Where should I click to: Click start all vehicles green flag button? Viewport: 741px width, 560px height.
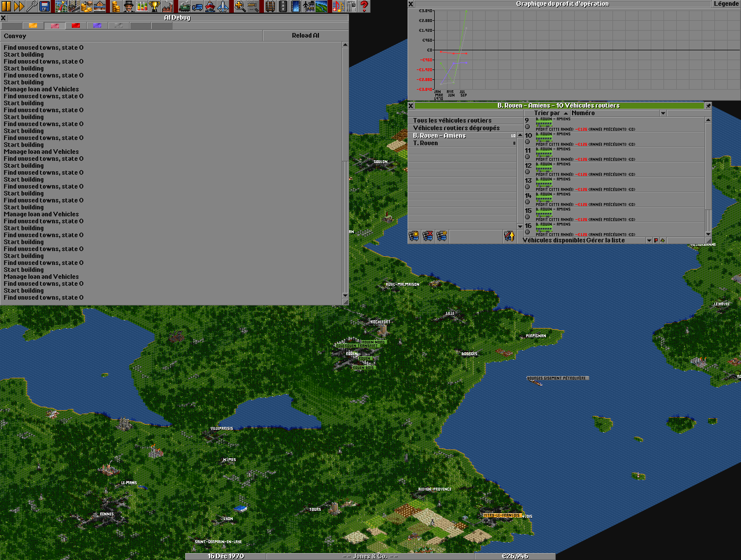(x=662, y=240)
